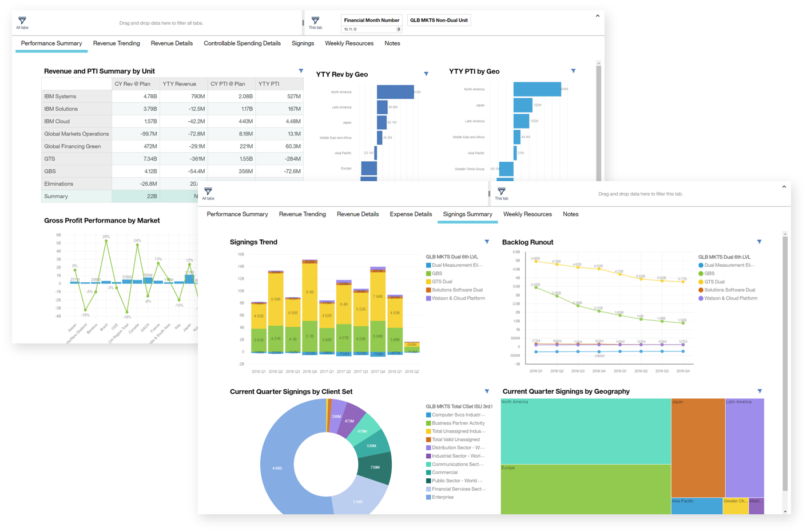Screen dimensions: 807x532
Task: Click filter icon on Backlog Runout chart
Action: [x=759, y=242]
